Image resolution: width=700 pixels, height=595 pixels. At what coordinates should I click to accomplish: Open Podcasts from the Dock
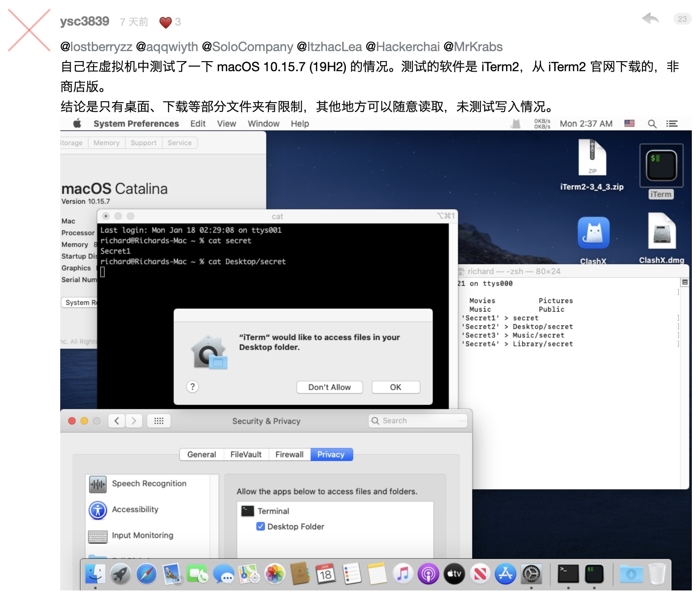tap(428, 574)
